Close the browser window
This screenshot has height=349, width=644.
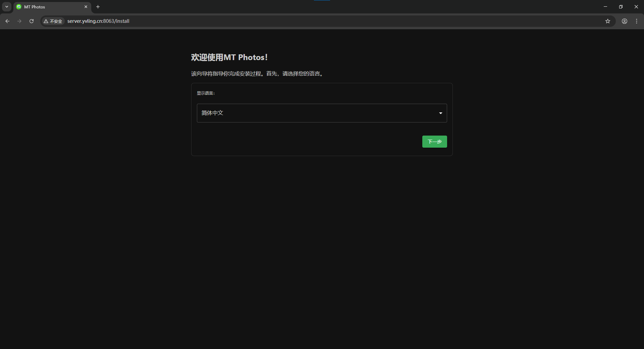(636, 7)
